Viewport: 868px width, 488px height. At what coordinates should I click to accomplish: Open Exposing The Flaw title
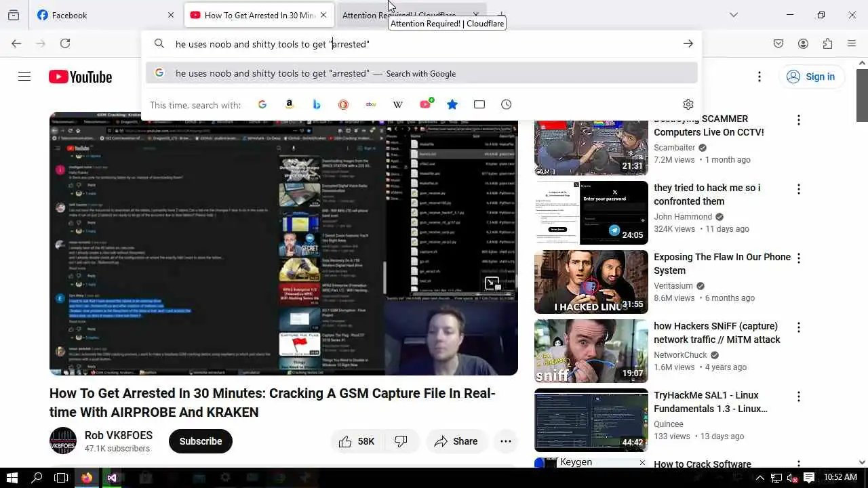tap(722, 264)
